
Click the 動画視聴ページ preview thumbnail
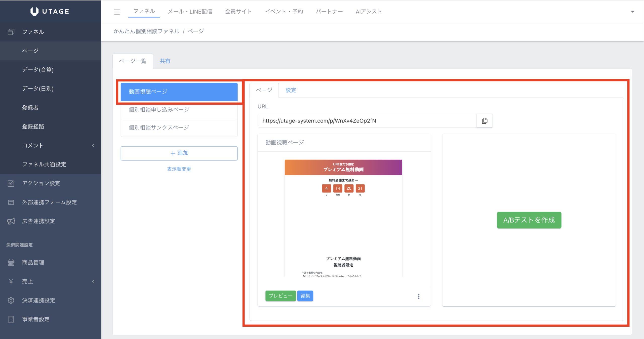click(x=343, y=218)
